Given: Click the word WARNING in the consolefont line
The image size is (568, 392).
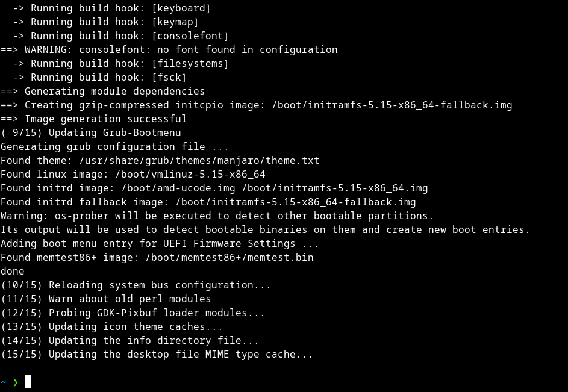Looking at the screenshot, I should click(46, 49).
